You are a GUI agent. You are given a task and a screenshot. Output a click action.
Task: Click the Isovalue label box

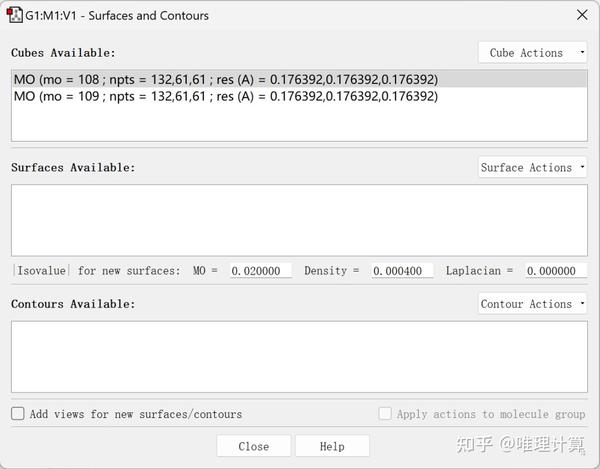41,271
